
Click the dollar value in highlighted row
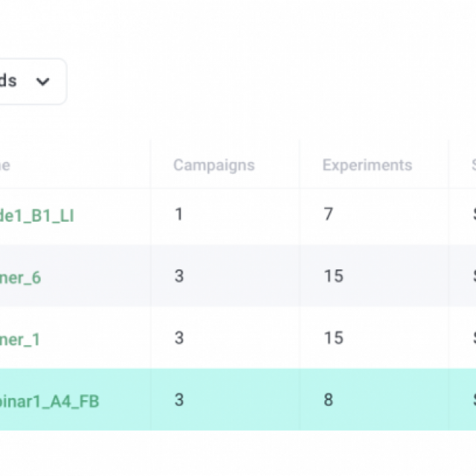pyautogui.click(x=473, y=400)
